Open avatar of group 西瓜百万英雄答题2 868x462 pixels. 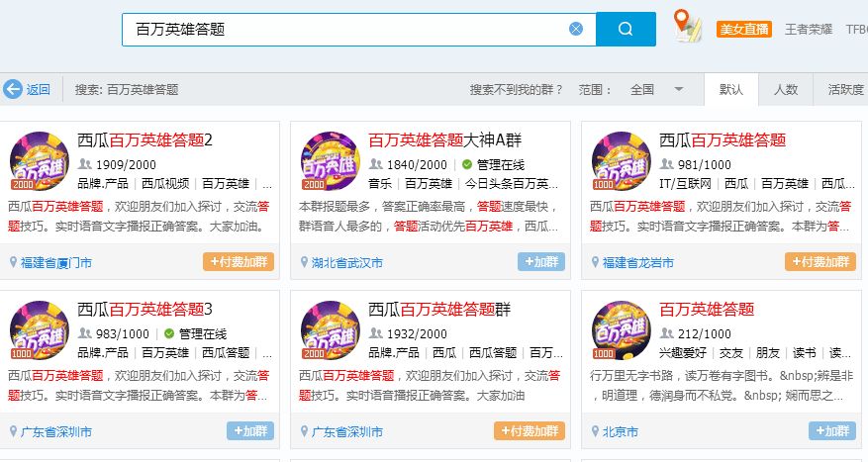40,161
